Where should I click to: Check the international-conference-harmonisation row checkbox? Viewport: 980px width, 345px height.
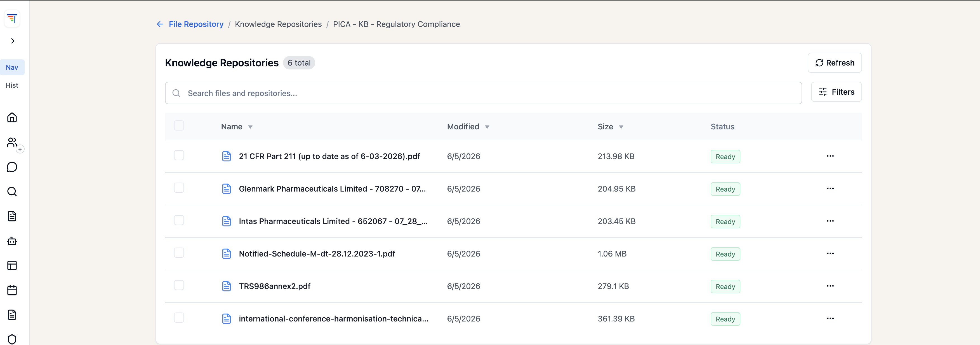click(x=179, y=318)
